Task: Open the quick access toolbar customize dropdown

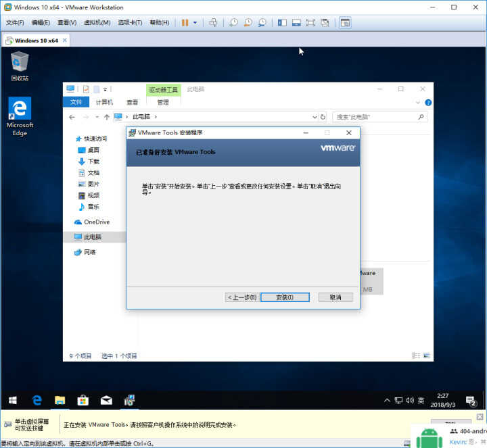Action: pos(106,89)
